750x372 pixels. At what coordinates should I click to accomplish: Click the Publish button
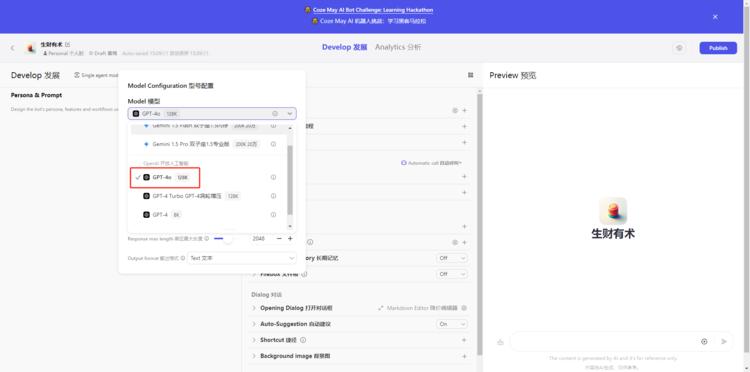tap(718, 48)
